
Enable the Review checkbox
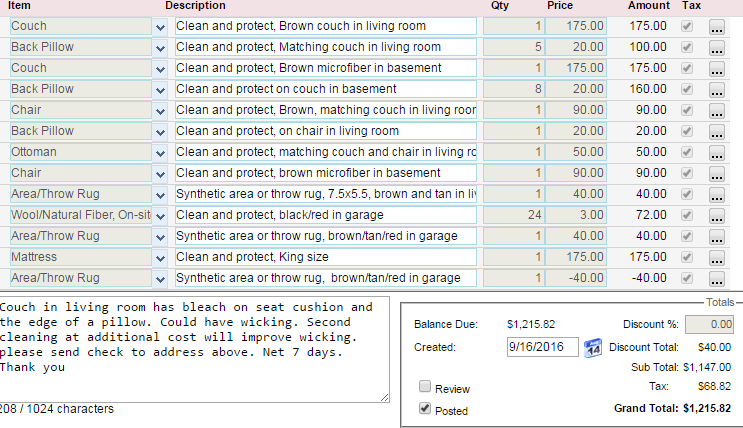pos(426,388)
